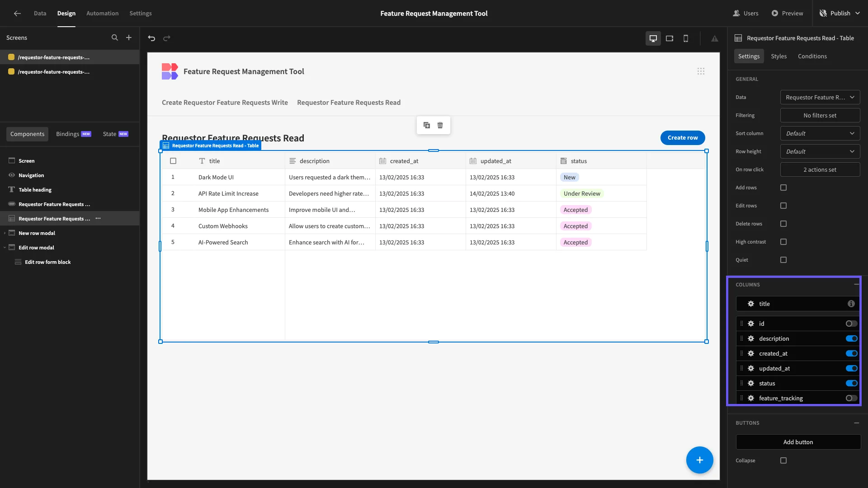Toggle the updated_at column visibility
The height and width of the screenshot is (488, 868).
[851, 368]
